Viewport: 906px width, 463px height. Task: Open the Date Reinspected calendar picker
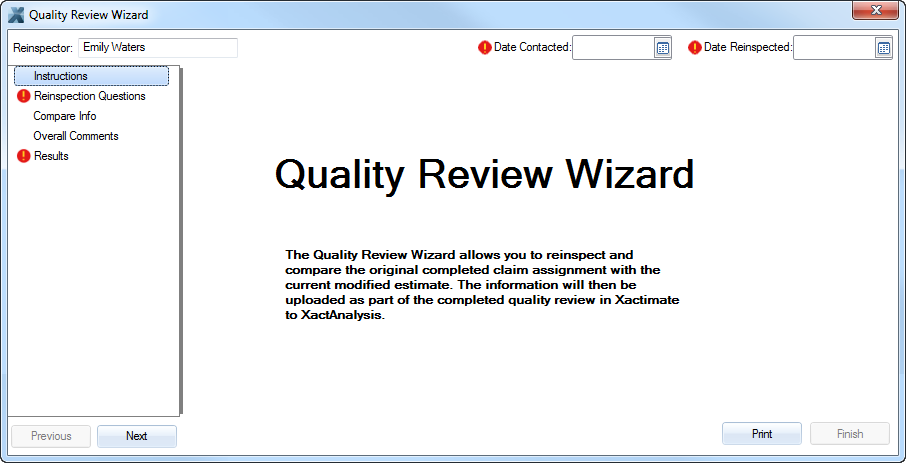883,49
